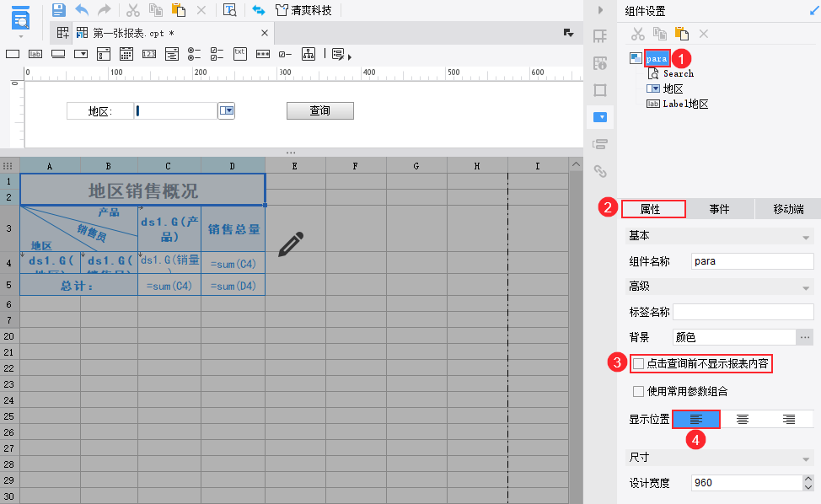Switch to the 属性 tab
The height and width of the screenshot is (504, 821).
653,209
